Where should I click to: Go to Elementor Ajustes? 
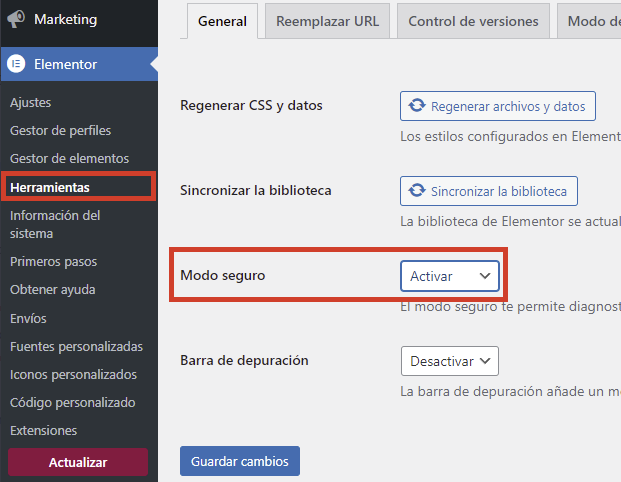point(30,103)
